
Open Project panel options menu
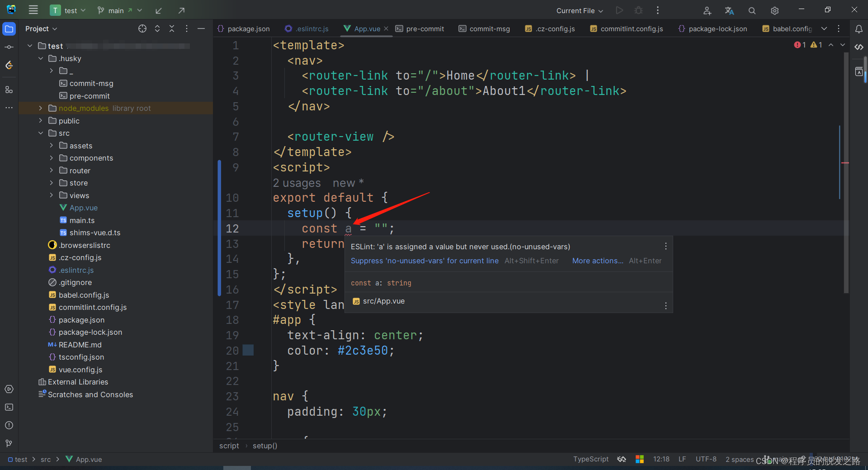(187, 28)
